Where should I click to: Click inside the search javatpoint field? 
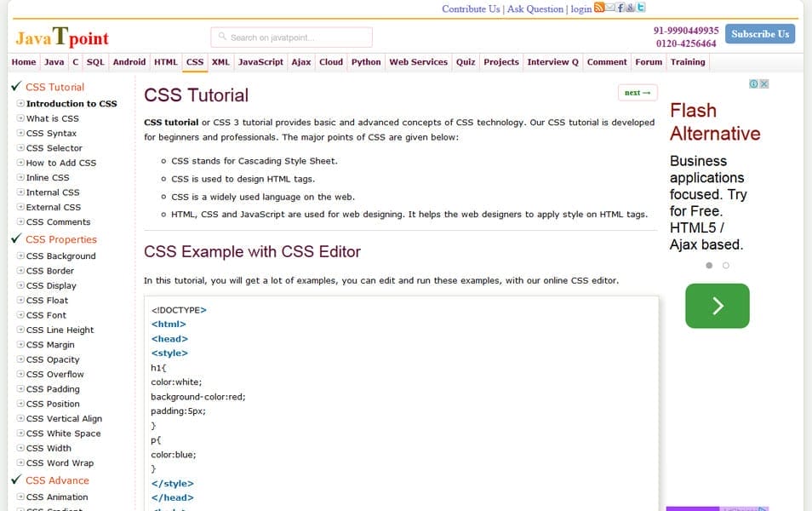click(x=289, y=36)
